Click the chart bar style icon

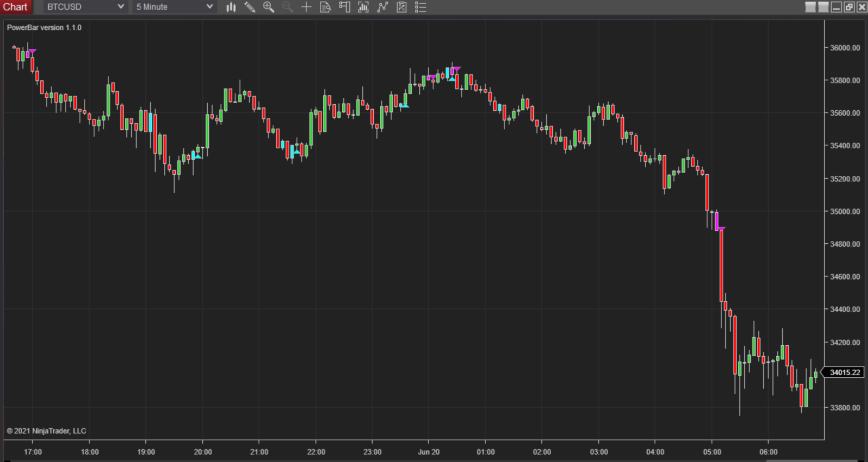point(231,7)
